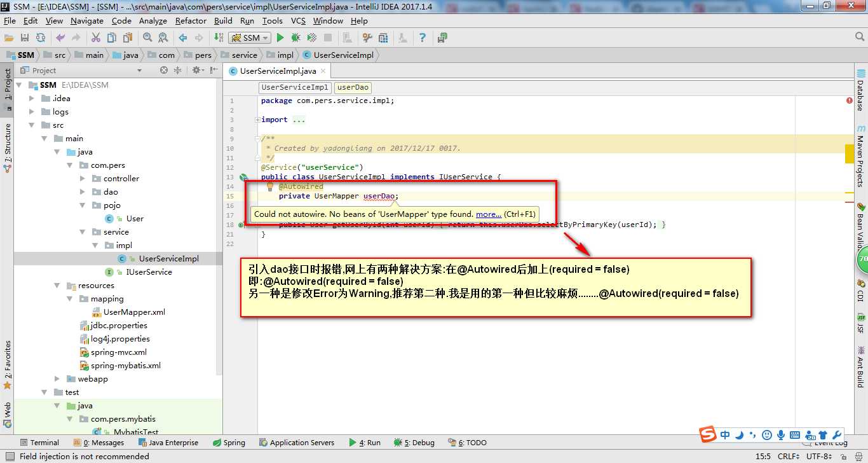Click the 'more...' link in error tooltip
Viewport: 868px width, 463px height.
[x=489, y=214]
